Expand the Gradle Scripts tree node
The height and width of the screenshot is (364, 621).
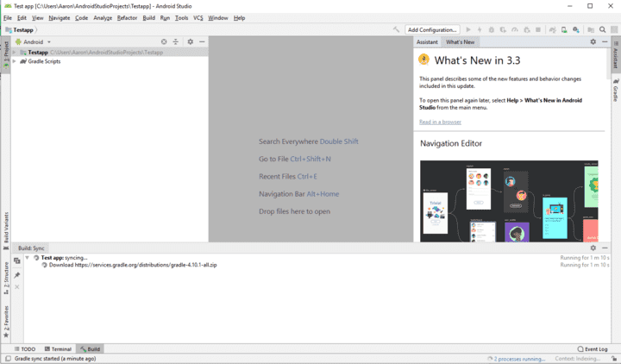14,61
